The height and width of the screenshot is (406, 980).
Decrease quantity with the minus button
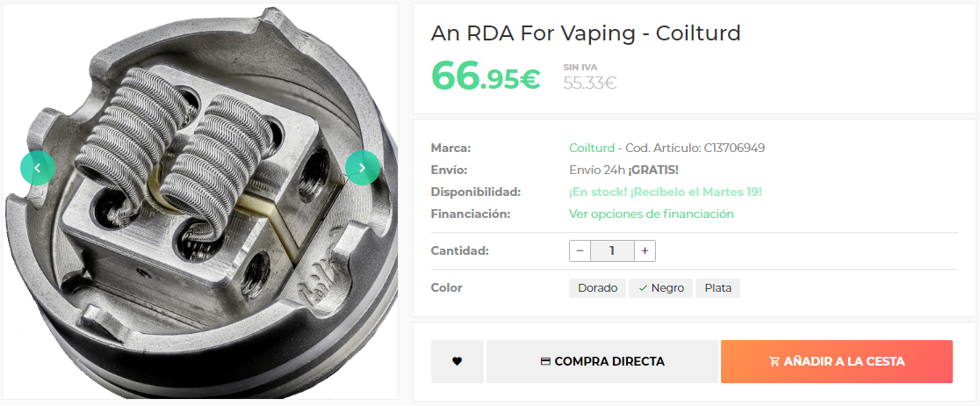pyautogui.click(x=580, y=250)
